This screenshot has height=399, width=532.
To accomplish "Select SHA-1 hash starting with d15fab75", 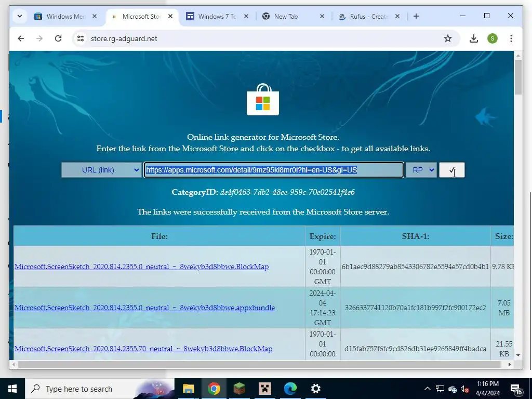I will click(415, 349).
